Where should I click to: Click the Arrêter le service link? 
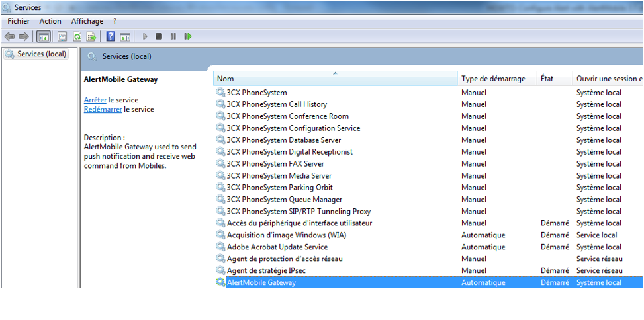point(95,100)
